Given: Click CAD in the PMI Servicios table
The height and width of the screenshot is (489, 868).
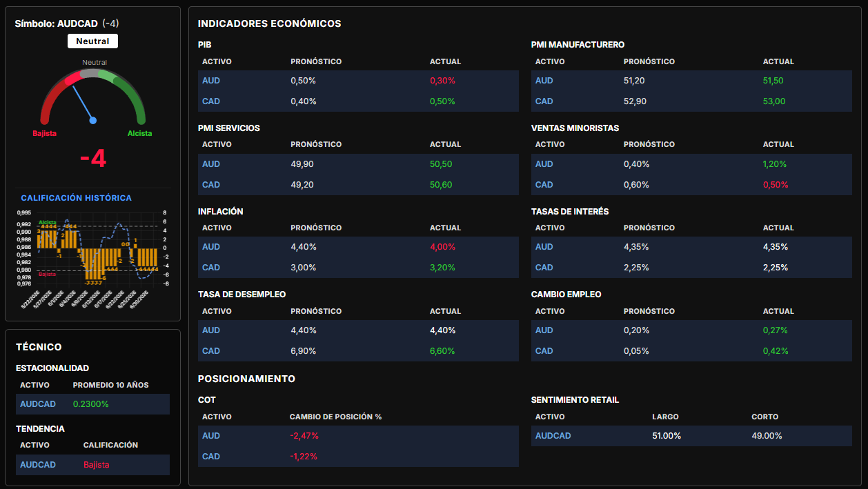Looking at the screenshot, I should pos(211,185).
